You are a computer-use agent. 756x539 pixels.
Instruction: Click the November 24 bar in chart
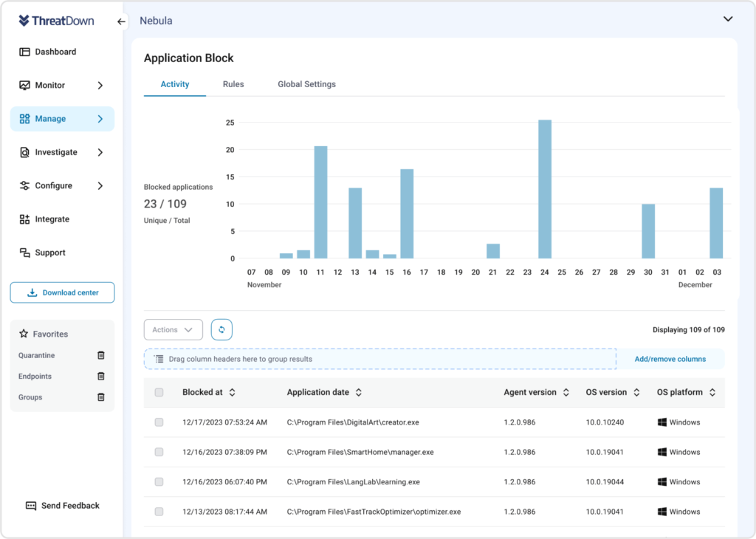[x=545, y=189]
